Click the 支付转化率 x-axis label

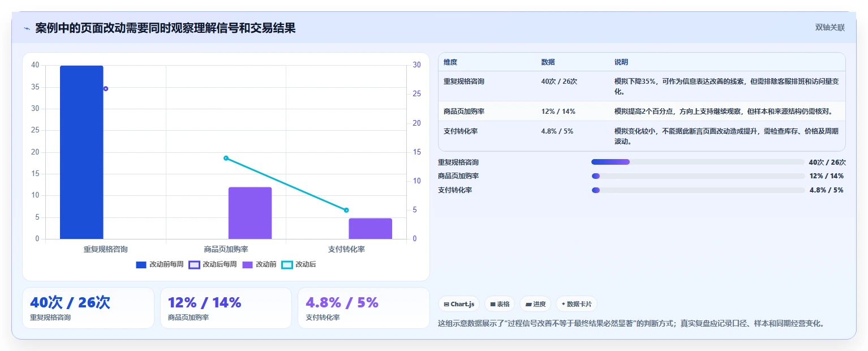pyautogui.click(x=346, y=249)
